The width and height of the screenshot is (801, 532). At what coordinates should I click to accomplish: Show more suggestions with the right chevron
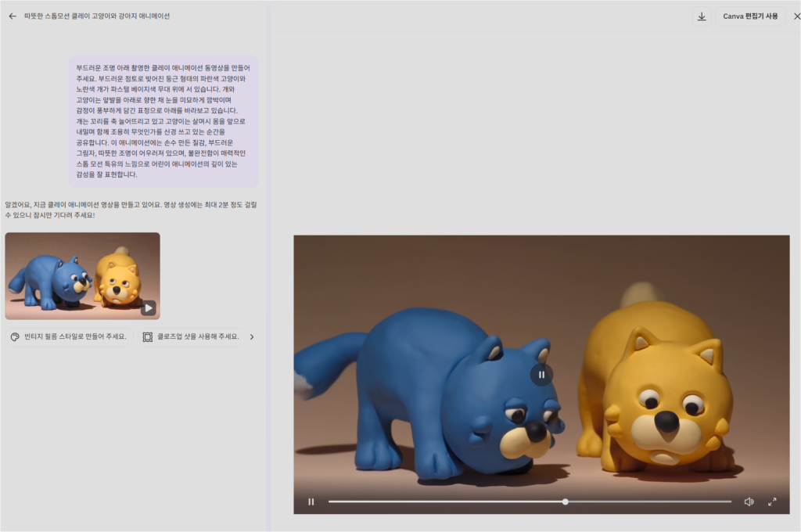tap(252, 337)
